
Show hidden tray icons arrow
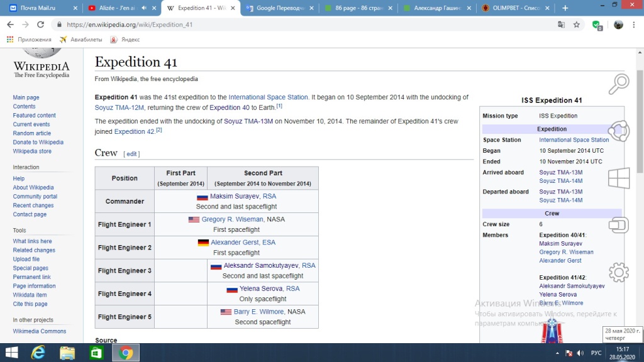pyautogui.click(x=557, y=353)
